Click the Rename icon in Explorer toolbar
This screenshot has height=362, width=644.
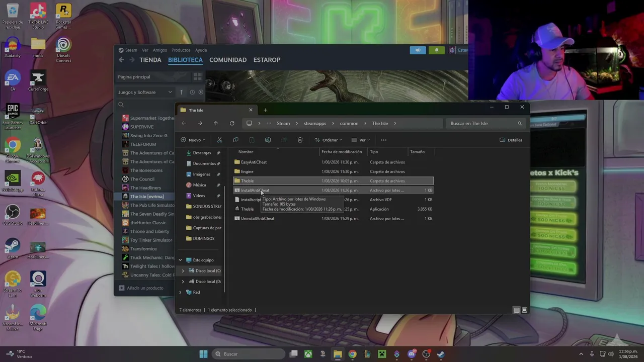click(268, 140)
